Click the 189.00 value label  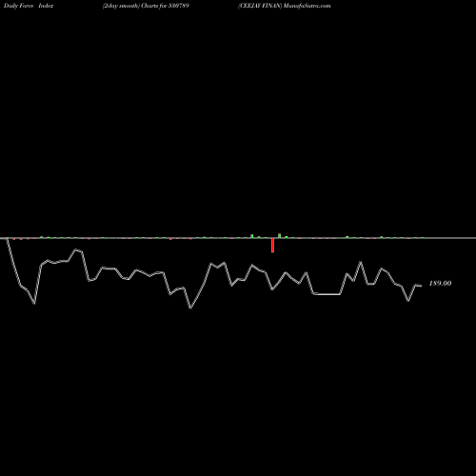tap(440, 283)
